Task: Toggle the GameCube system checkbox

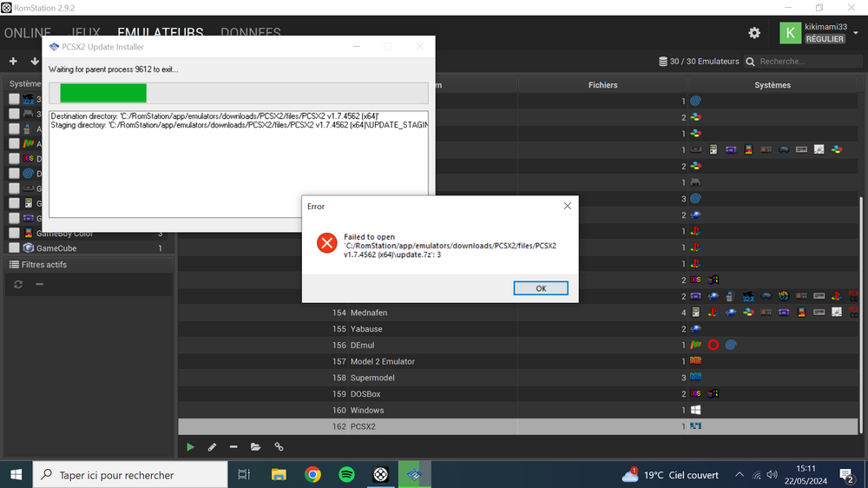Action: pos(14,248)
